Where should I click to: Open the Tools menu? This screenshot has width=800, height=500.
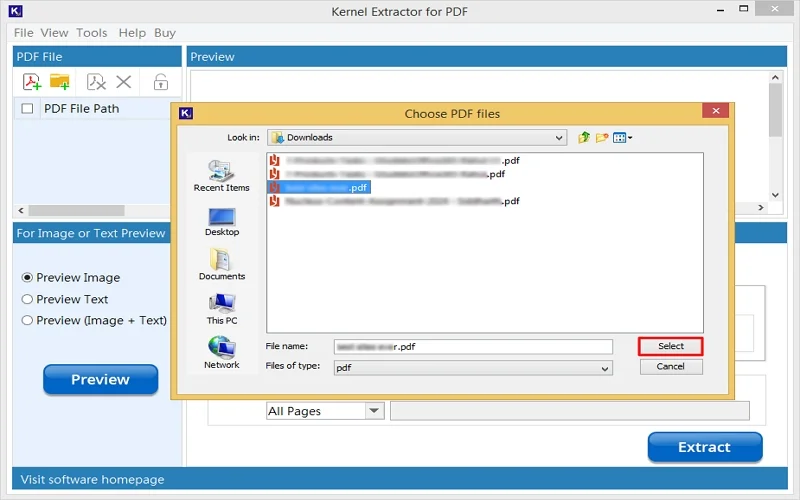click(92, 33)
